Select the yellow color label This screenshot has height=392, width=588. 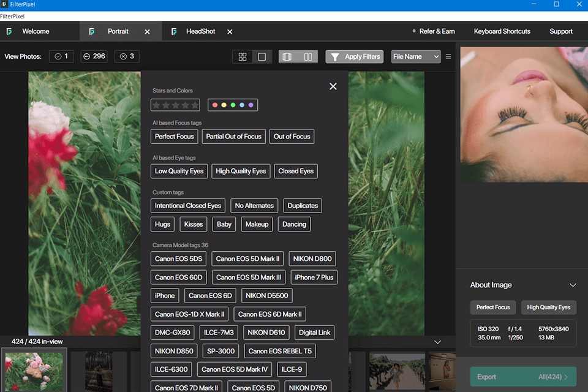pyautogui.click(x=224, y=105)
